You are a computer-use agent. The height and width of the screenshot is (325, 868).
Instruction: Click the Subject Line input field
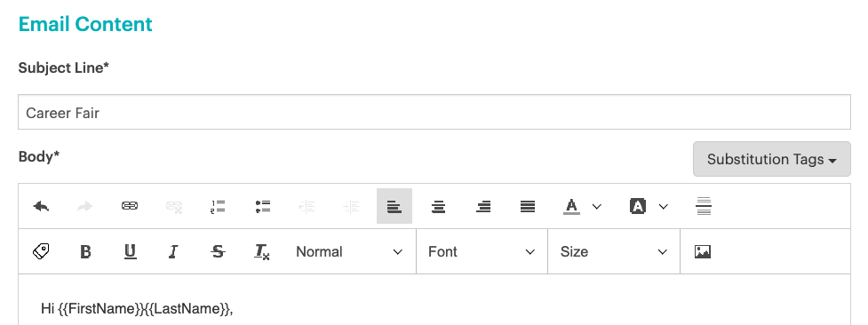coord(434,113)
